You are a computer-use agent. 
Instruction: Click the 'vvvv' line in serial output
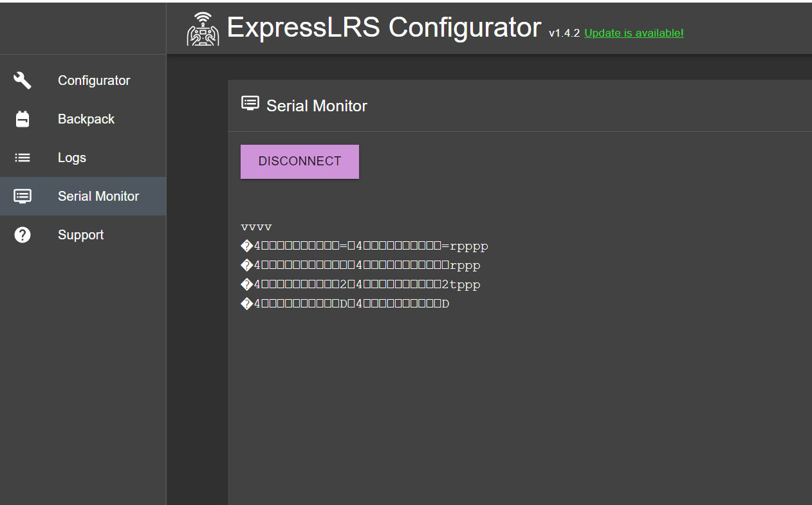tap(256, 226)
